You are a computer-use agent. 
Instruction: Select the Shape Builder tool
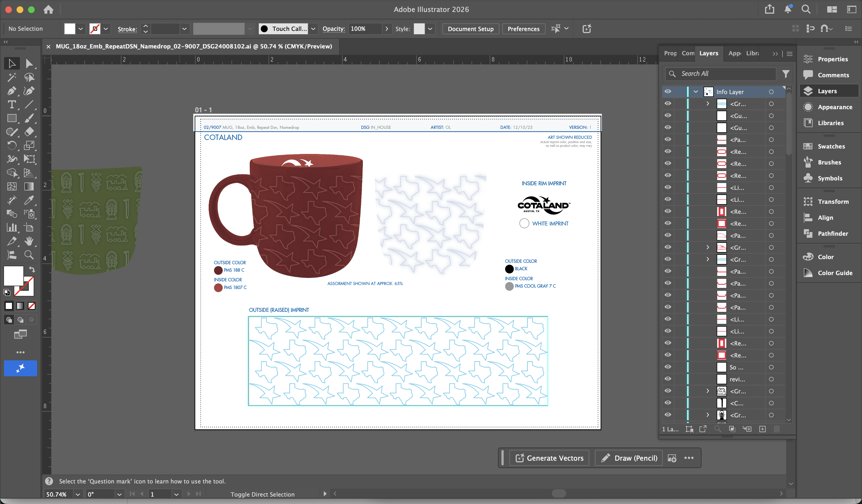pos(12,173)
